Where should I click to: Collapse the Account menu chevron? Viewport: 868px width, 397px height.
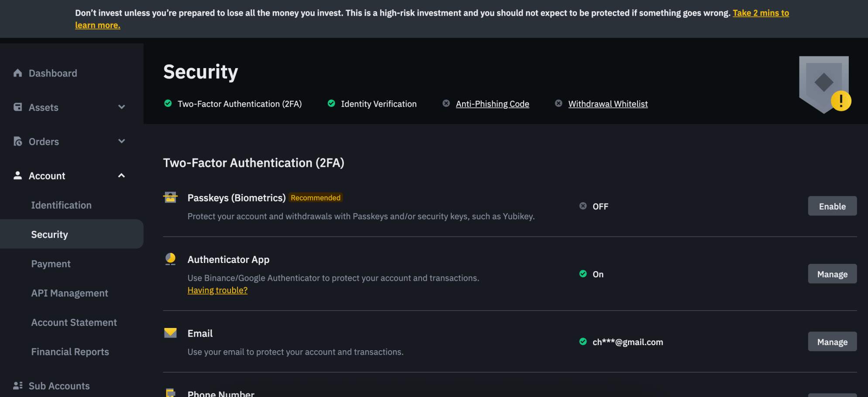122,176
